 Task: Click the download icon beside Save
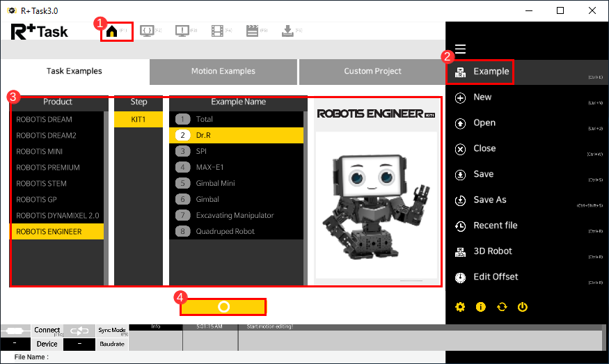coord(460,175)
